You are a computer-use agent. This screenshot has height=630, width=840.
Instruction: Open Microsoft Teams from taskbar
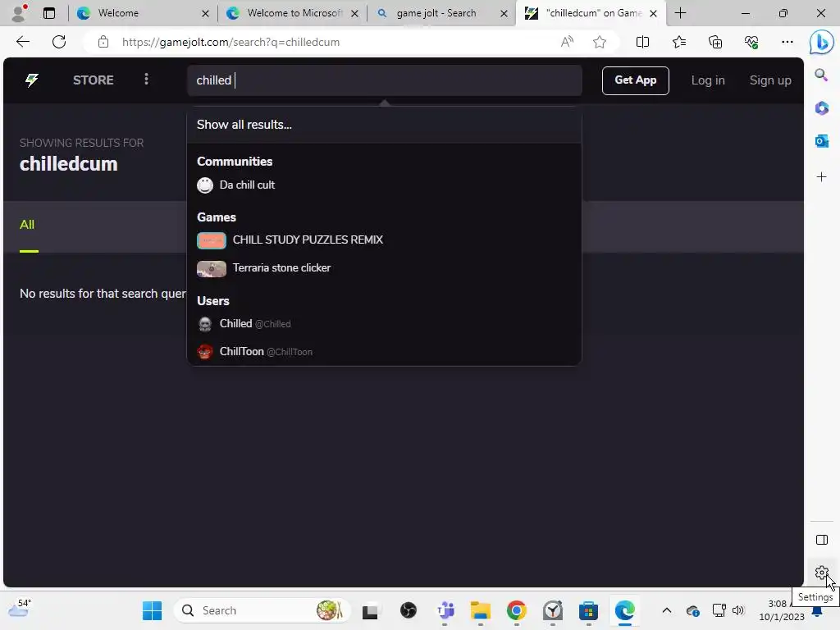445,610
